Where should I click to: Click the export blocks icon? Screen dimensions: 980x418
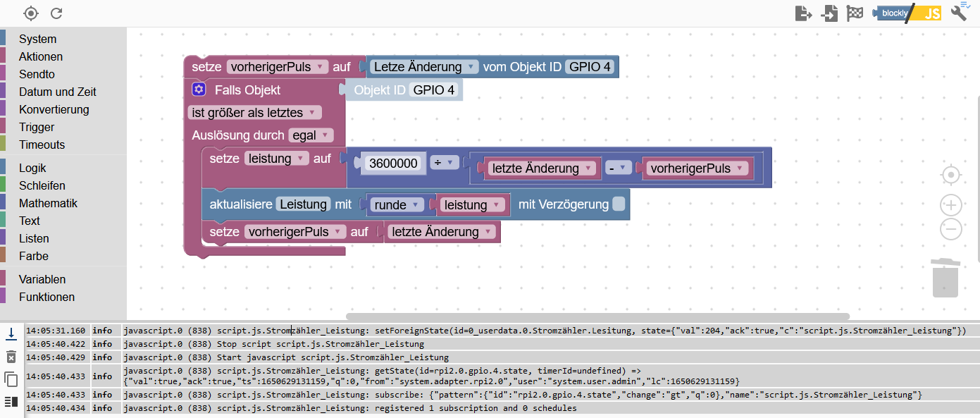coord(803,13)
